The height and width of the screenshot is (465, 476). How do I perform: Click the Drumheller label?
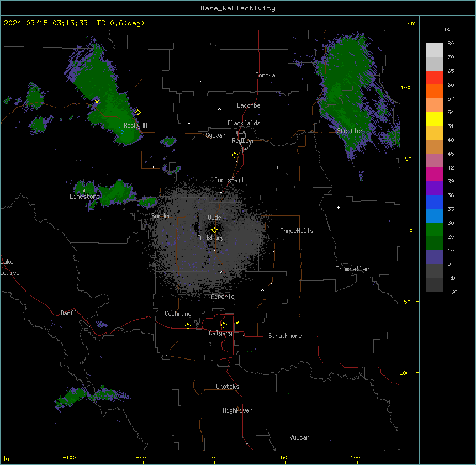tap(352, 269)
